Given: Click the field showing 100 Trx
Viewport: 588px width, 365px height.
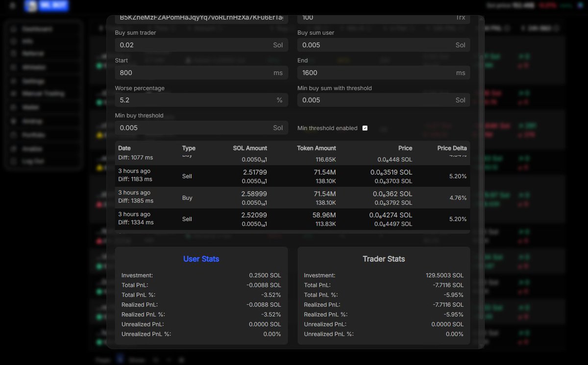Looking at the screenshot, I should click(x=384, y=18).
